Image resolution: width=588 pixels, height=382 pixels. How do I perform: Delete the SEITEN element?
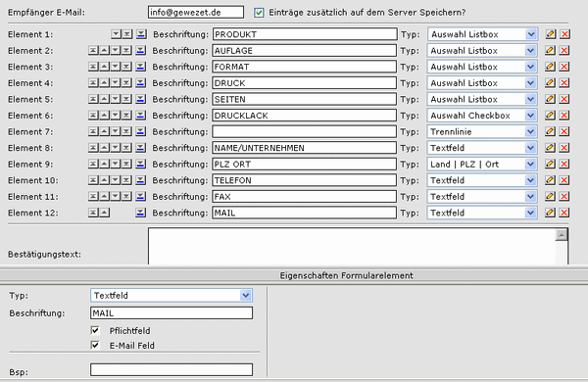click(x=564, y=99)
